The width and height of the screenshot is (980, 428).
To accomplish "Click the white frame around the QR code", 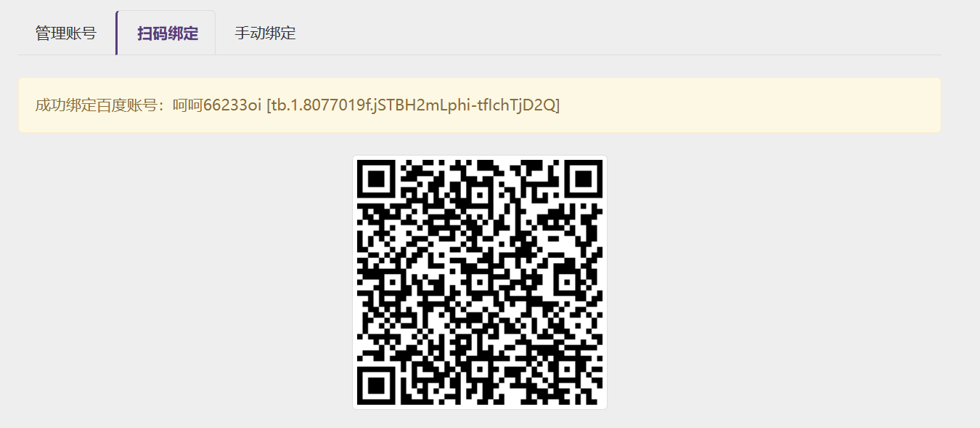I will pos(480,157).
